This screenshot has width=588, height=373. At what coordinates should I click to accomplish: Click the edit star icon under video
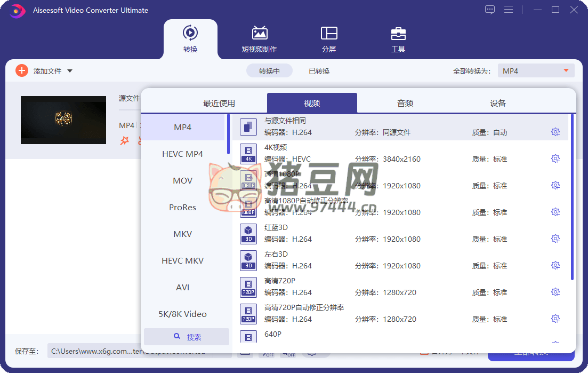125,141
